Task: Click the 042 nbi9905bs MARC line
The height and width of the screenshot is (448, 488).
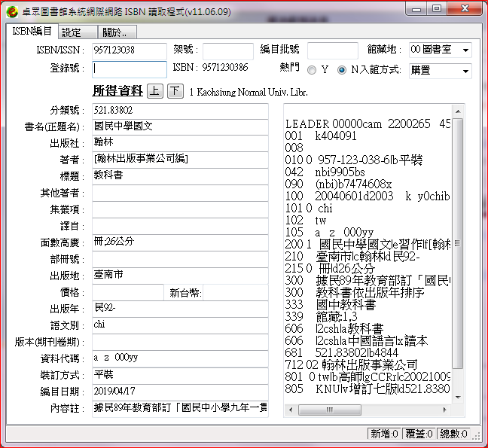Action: (x=325, y=172)
